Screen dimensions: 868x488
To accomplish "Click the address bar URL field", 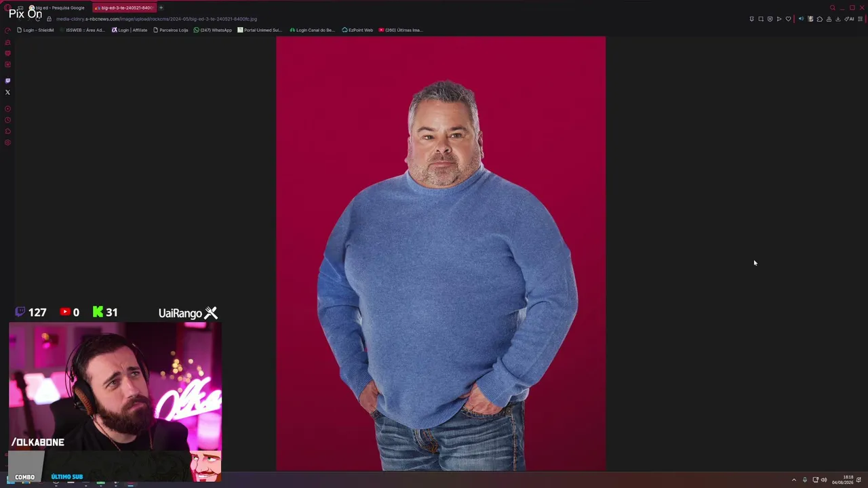I will click(x=157, y=19).
